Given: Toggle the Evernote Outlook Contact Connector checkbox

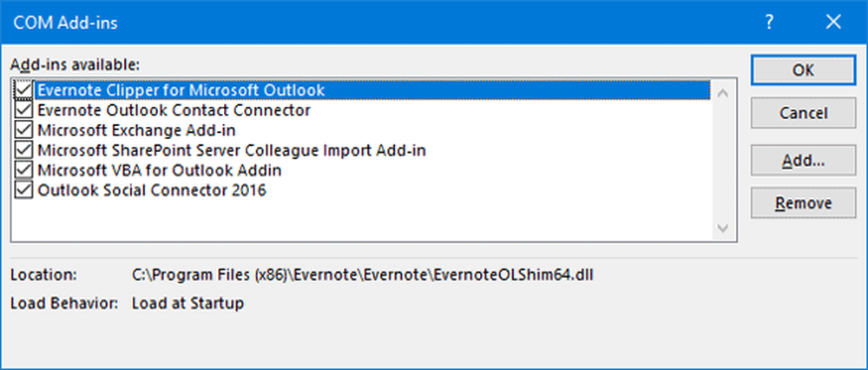Looking at the screenshot, I should click(23, 110).
